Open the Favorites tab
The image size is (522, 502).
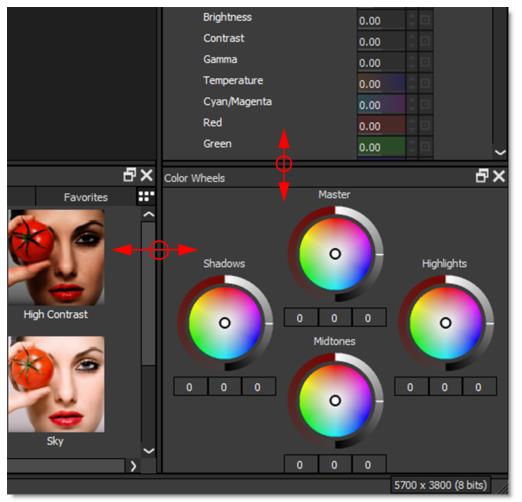click(x=86, y=197)
